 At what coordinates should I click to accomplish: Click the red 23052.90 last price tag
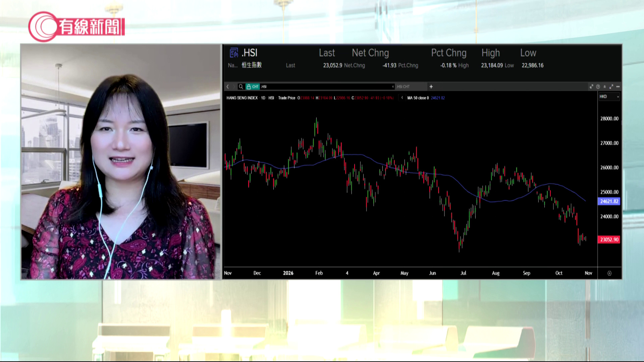pyautogui.click(x=609, y=239)
